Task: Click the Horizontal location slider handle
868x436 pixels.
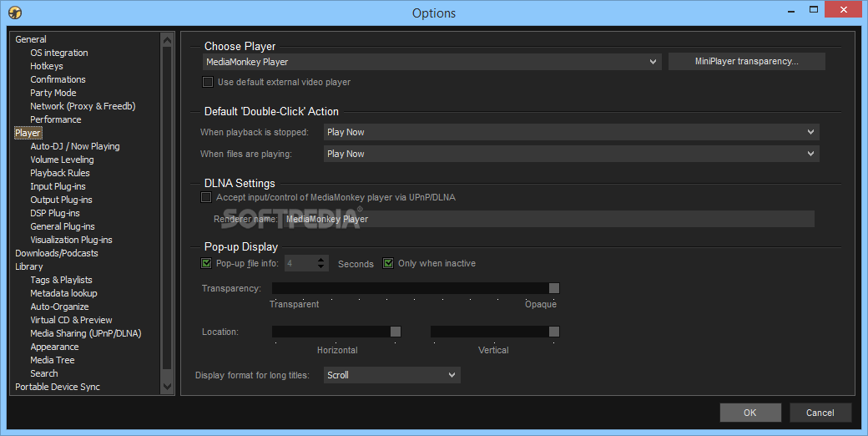Action: [396, 332]
